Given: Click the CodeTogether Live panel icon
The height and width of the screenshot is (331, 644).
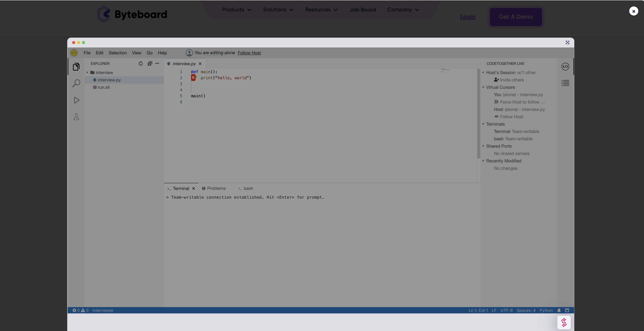Looking at the screenshot, I should point(565,67).
